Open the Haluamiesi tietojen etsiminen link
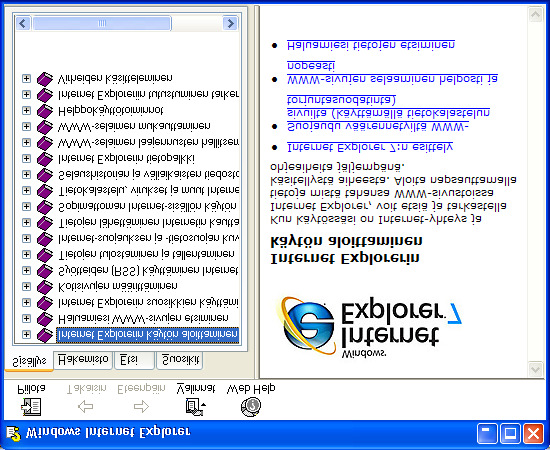This screenshot has height=450, width=550. [x=371, y=45]
